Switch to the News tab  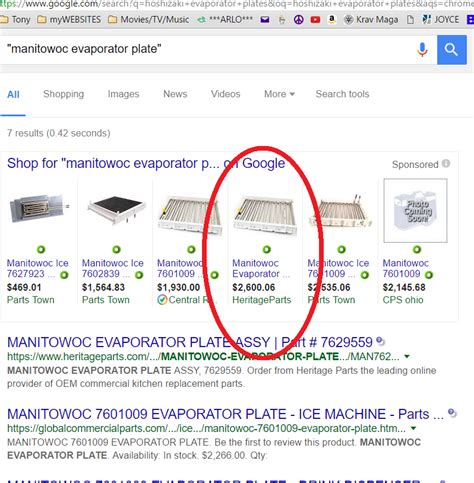175,94
